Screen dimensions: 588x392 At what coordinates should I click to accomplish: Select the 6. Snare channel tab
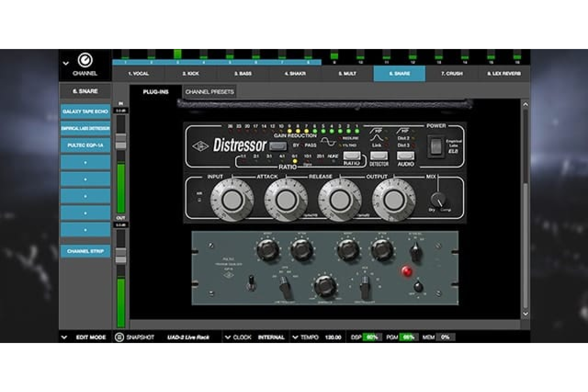(399, 73)
